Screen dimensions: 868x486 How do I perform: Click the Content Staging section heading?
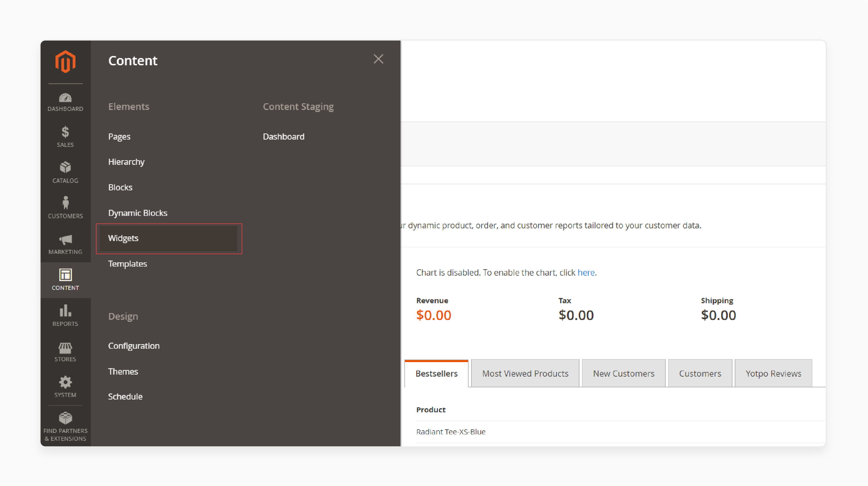pos(298,106)
